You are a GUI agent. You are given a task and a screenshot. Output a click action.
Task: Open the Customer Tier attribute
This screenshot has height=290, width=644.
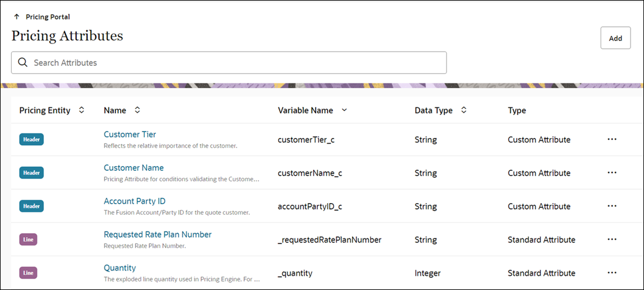(130, 134)
